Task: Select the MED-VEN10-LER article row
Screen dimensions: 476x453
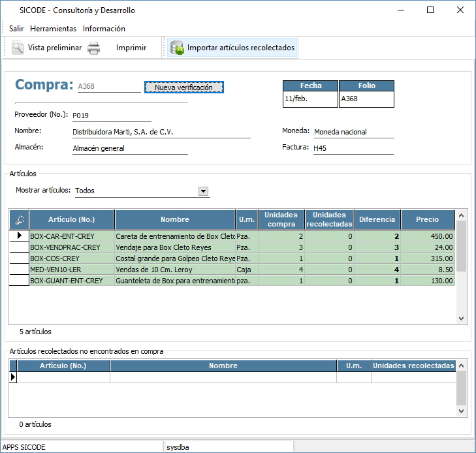Action: (x=72, y=270)
